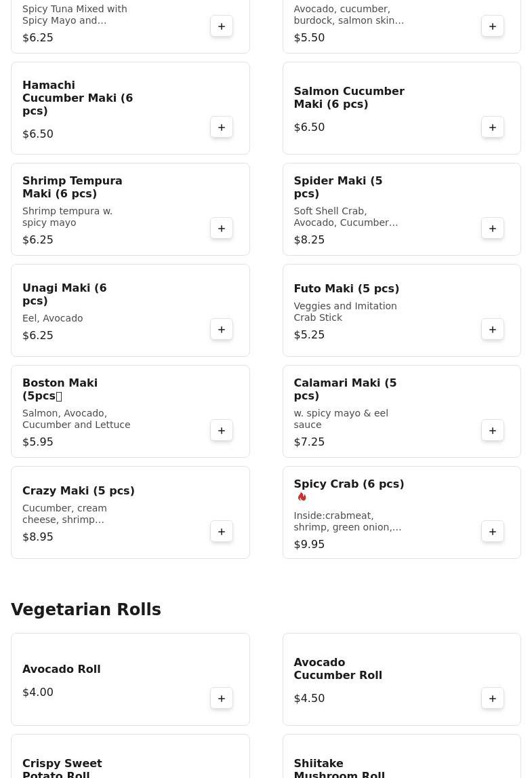Add Hamachi Cucumber Maki to order
The width and height of the screenshot is (532, 778).
click(222, 128)
